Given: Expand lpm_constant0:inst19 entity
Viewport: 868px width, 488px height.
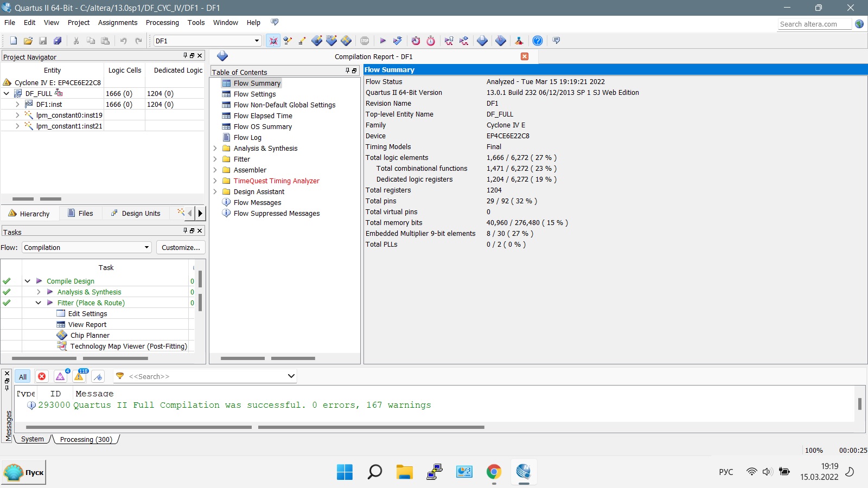Looking at the screenshot, I should [17, 115].
